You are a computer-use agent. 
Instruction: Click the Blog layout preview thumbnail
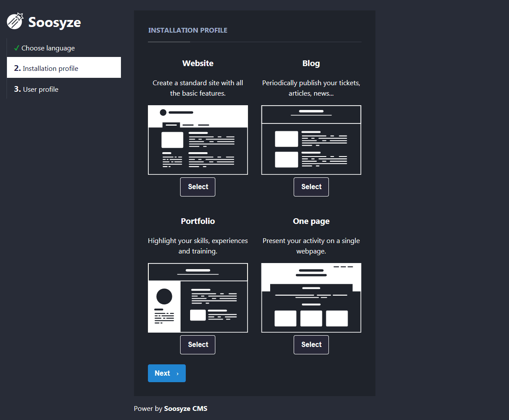tap(311, 140)
